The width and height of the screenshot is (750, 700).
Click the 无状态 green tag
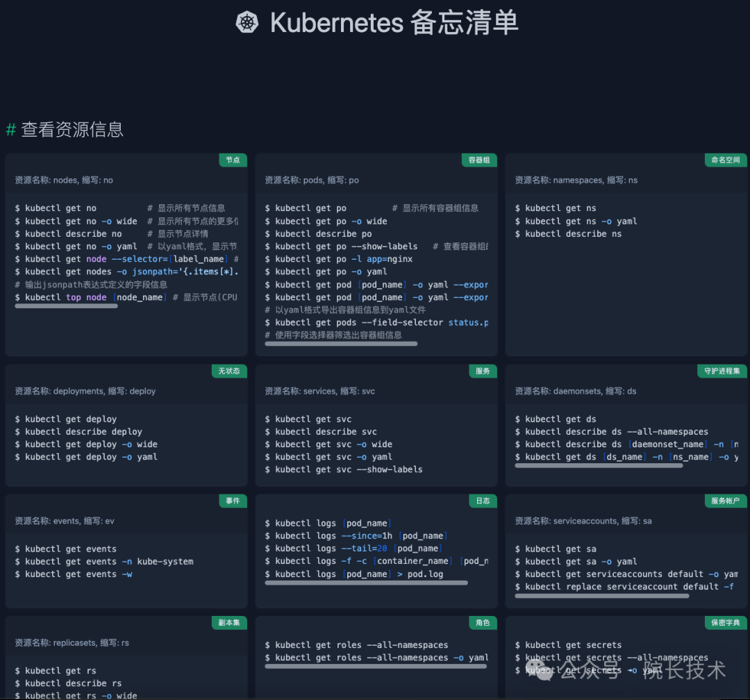pyautogui.click(x=229, y=371)
